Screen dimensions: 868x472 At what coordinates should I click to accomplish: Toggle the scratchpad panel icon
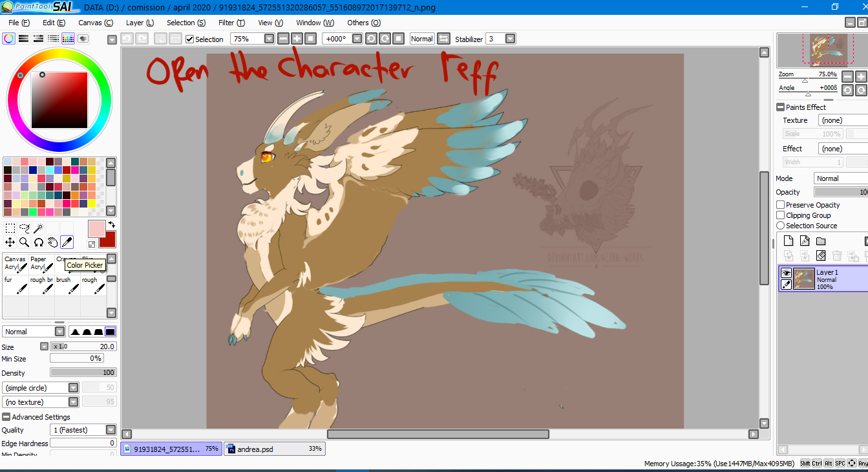[83, 39]
